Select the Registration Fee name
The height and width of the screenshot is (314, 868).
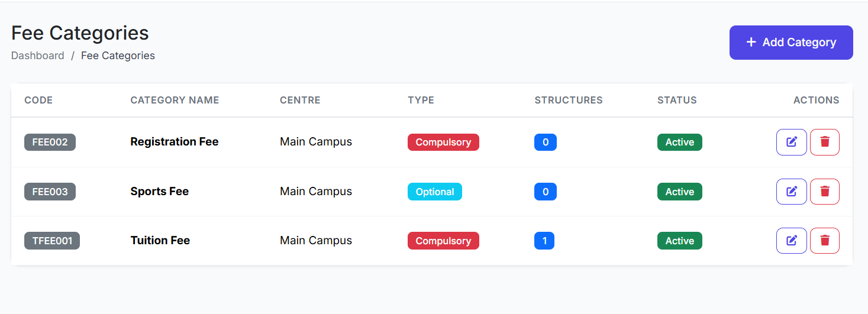pyautogui.click(x=175, y=142)
